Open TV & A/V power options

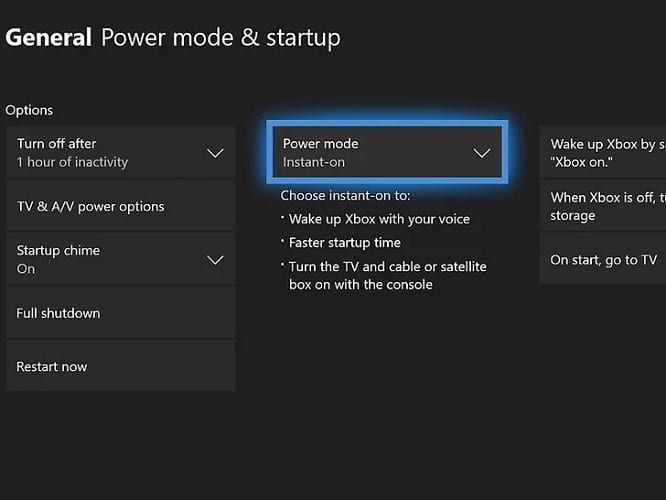coord(121,206)
